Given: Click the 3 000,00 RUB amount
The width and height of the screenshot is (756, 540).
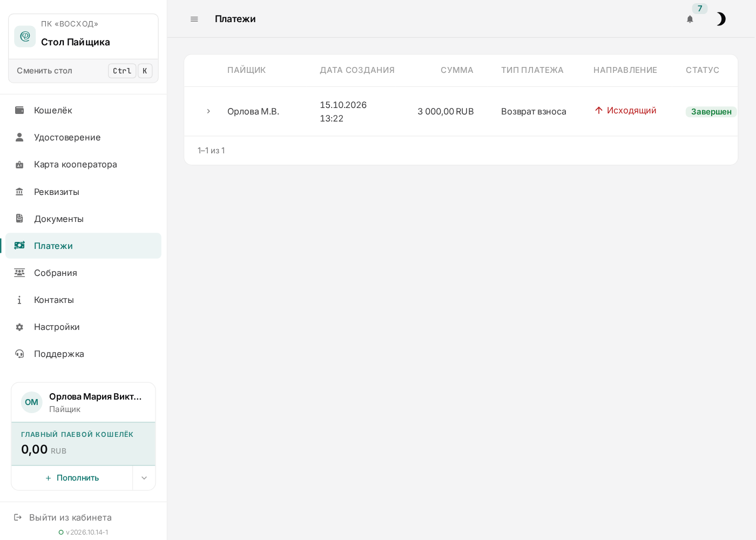Looking at the screenshot, I should coord(446,111).
